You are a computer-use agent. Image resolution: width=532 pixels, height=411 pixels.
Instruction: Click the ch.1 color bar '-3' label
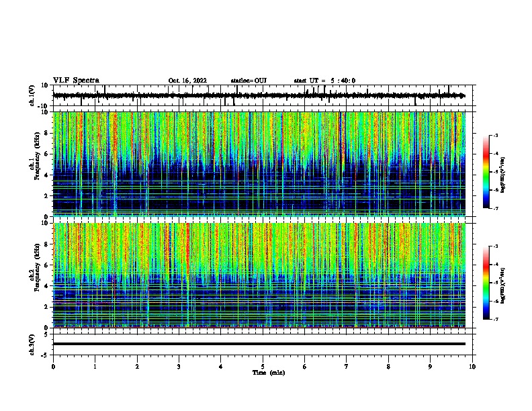496,136
